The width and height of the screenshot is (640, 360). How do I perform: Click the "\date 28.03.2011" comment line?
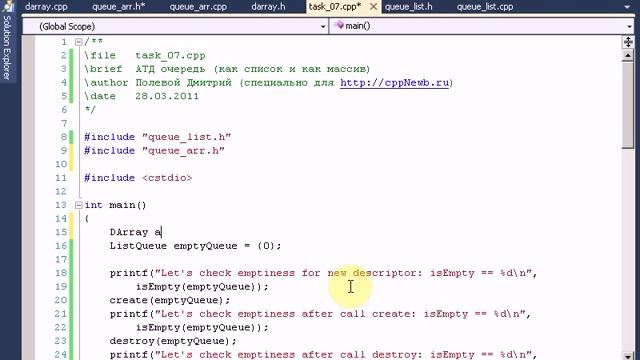coord(142,96)
